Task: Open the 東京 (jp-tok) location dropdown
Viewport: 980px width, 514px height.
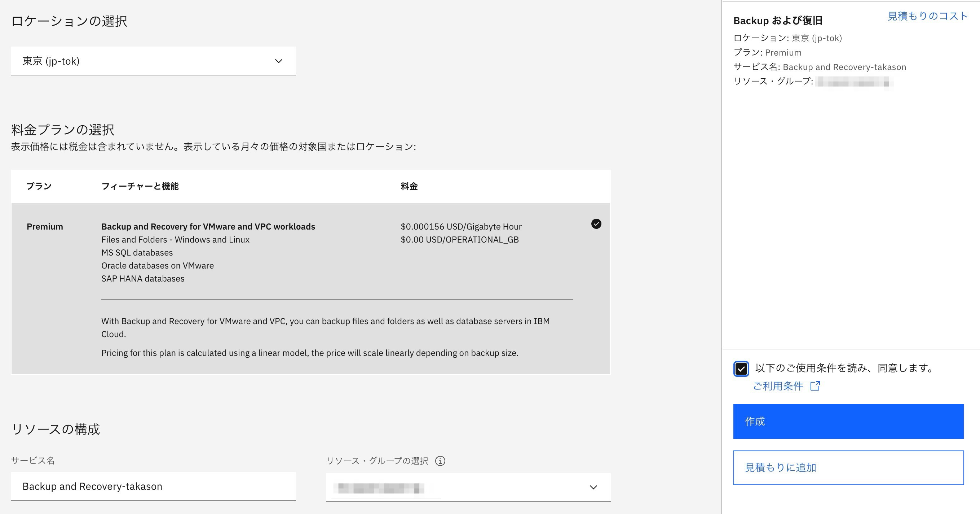Action: [153, 61]
